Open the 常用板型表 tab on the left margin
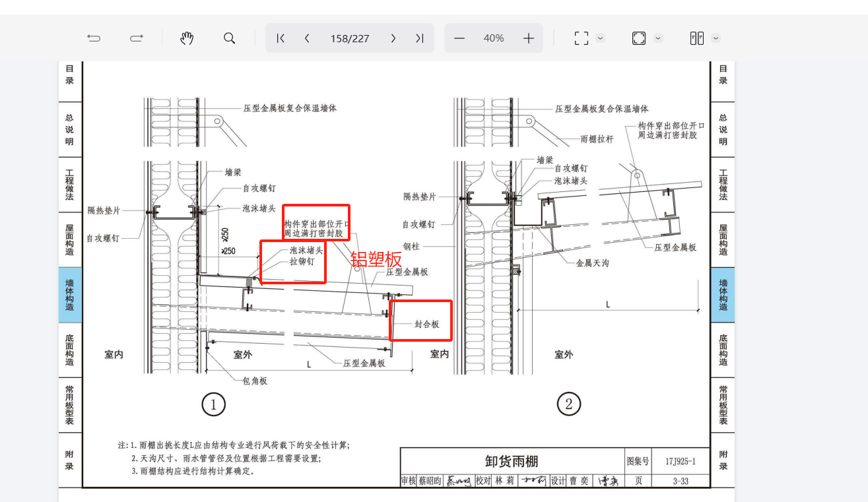Viewport: 868px width, 502px height. point(70,405)
